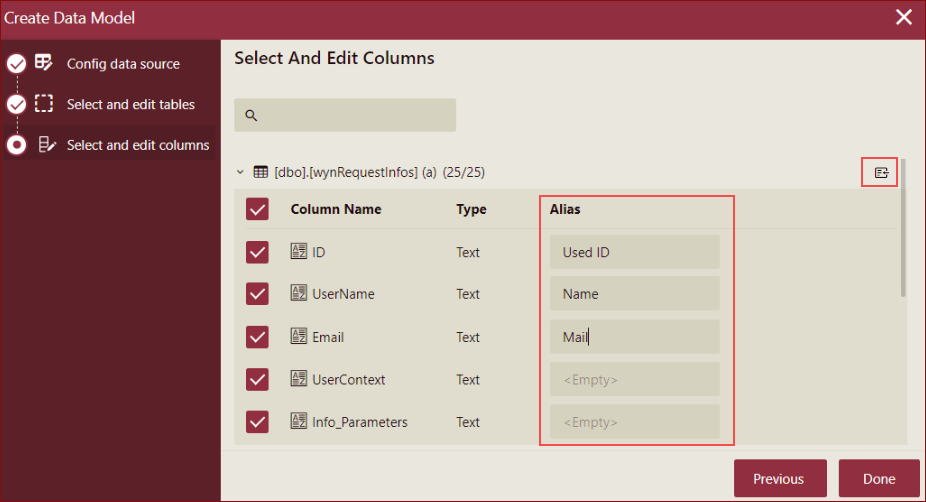Collapse the wynRequestInfos table section

tap(240, 172)
